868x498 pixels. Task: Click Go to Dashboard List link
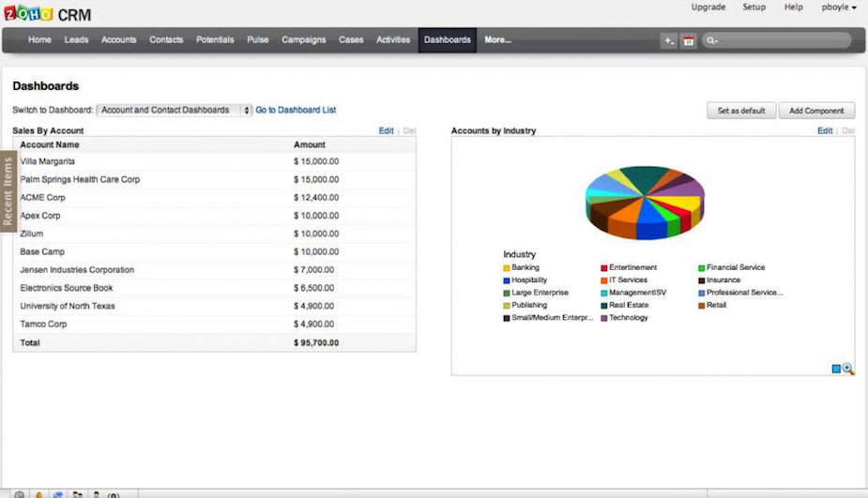pos(296,110)
